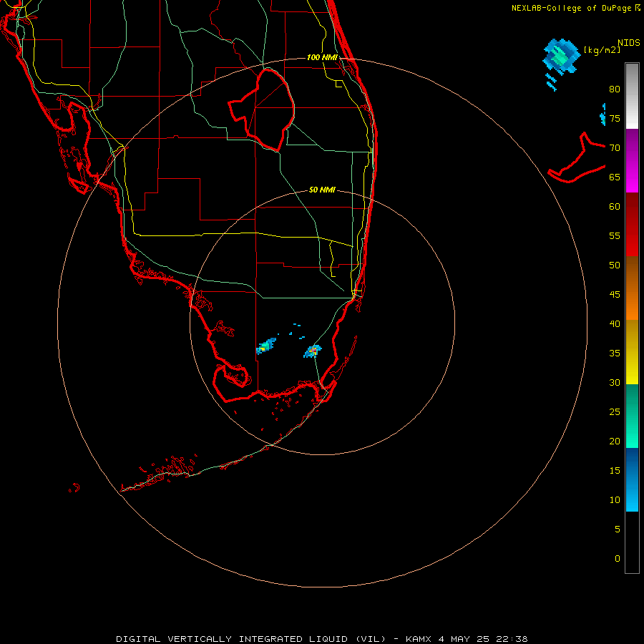Pick the orange-brown segment of the color bar
Viewport: 644px width, 644px height.
click(x=632, y=288)
